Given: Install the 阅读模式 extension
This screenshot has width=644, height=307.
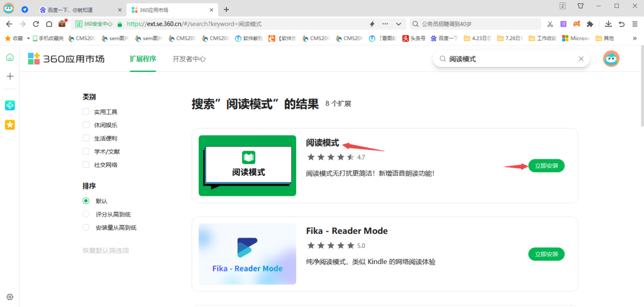Looking at the screenshot, I should click(x=546, y=166).
